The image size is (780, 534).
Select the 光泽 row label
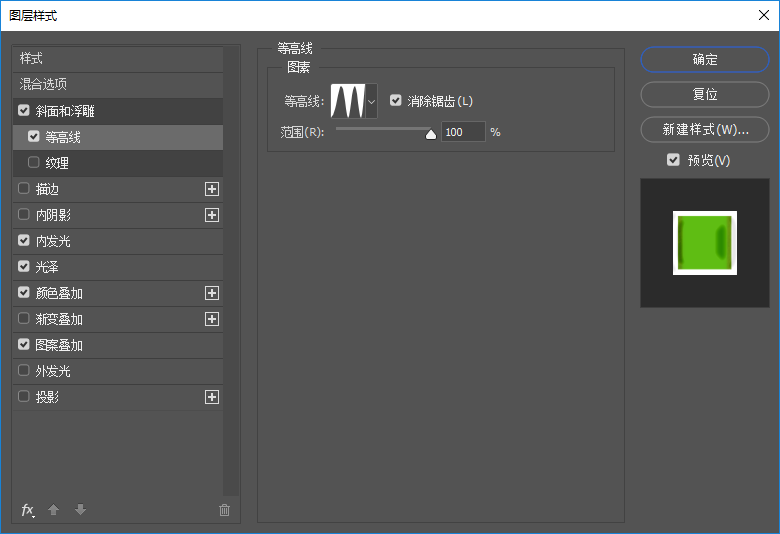pos(47,267)
